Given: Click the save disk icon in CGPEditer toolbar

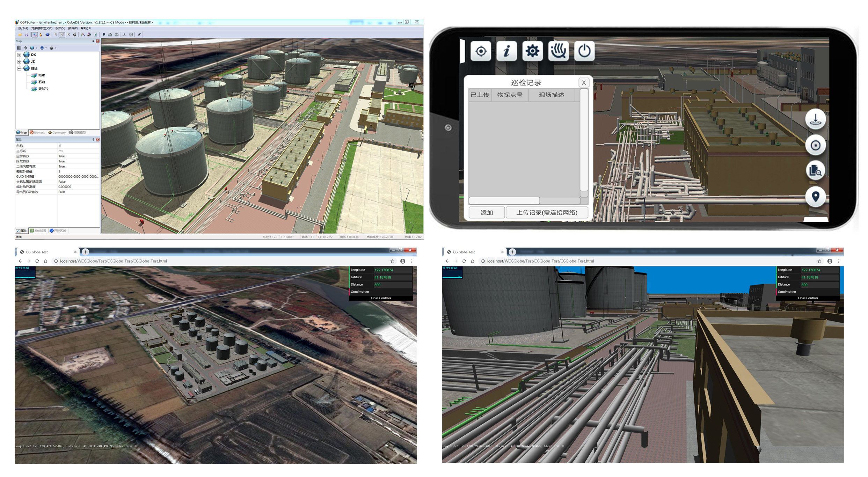Looking at the screenshot, I should pyautogui.click(x=26, y=35).
